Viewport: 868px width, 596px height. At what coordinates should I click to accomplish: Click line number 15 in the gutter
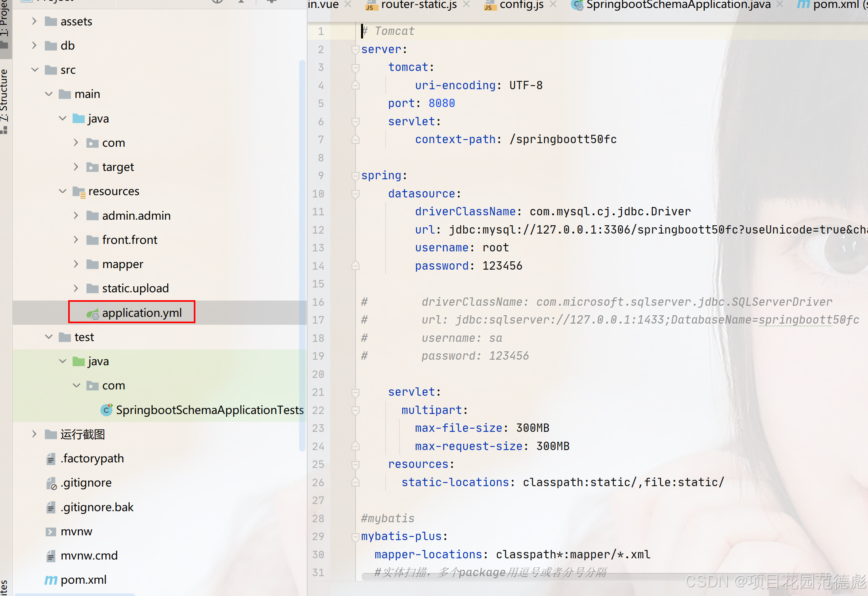318,284
